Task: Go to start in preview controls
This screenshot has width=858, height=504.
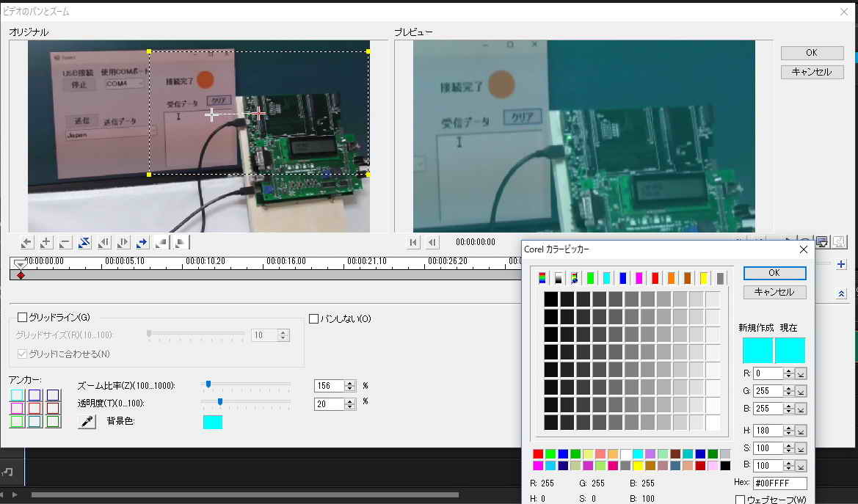Action: (414, 242)
